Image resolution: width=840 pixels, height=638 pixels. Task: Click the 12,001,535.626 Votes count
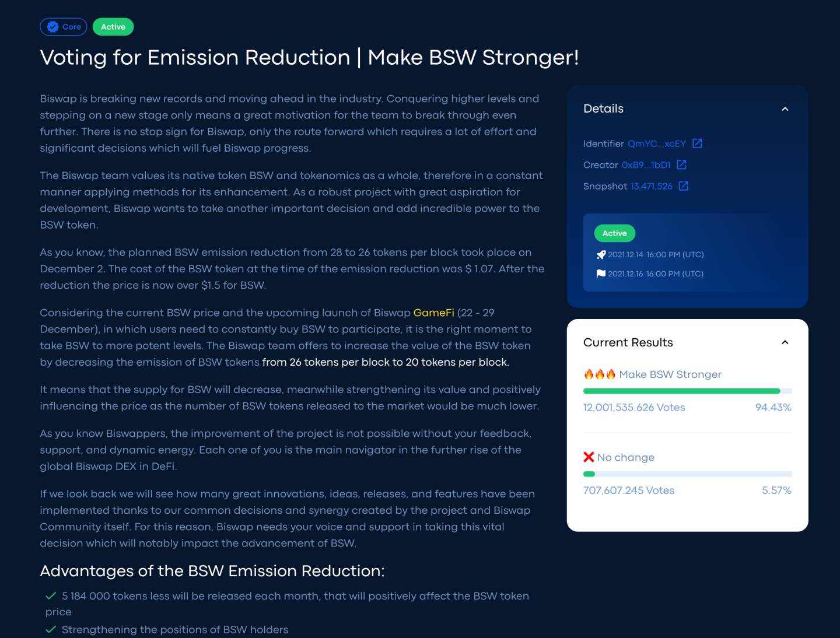pyautogui.click(x=634, y=408)
